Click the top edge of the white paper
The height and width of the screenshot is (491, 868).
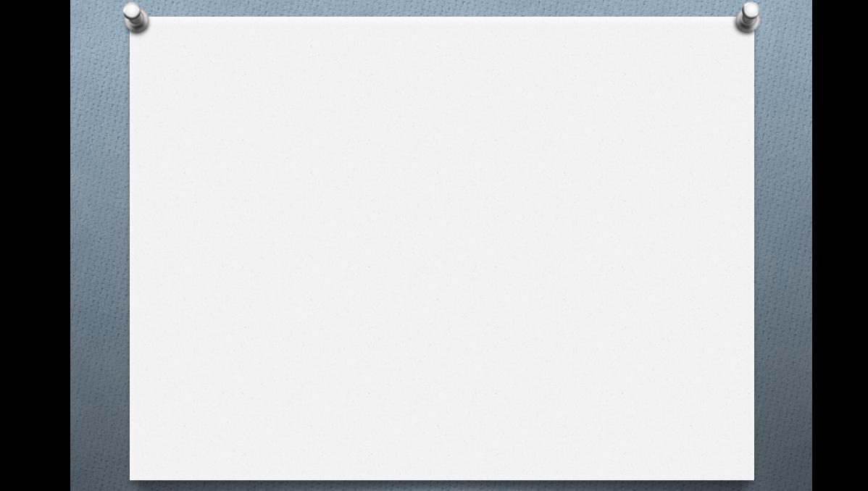[x=442, y=17]
